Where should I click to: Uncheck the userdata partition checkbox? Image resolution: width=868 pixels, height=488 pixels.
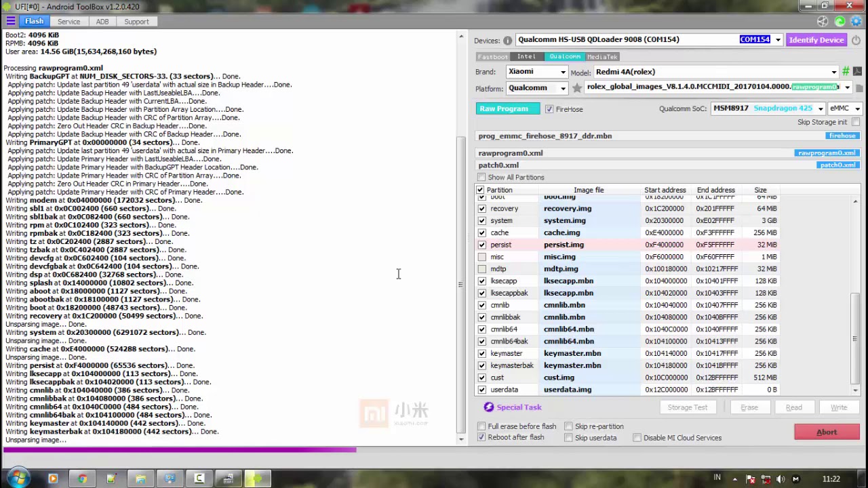(482, 390)
